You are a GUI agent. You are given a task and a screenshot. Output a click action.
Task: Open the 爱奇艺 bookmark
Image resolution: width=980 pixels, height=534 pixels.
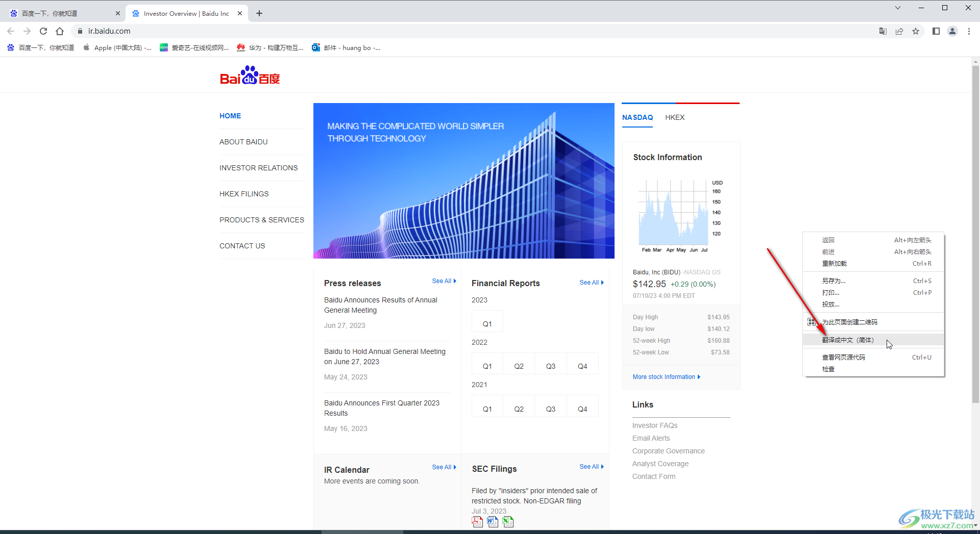[194, 47]
